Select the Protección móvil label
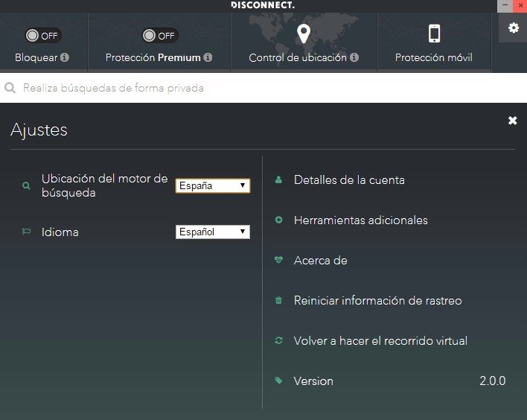The width and height of the screenshot is (527, 420). tap(433, 57)
